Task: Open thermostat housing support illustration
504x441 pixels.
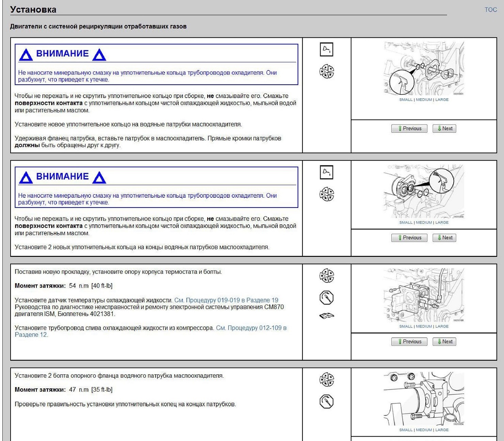Action: (x=424, y=295)
